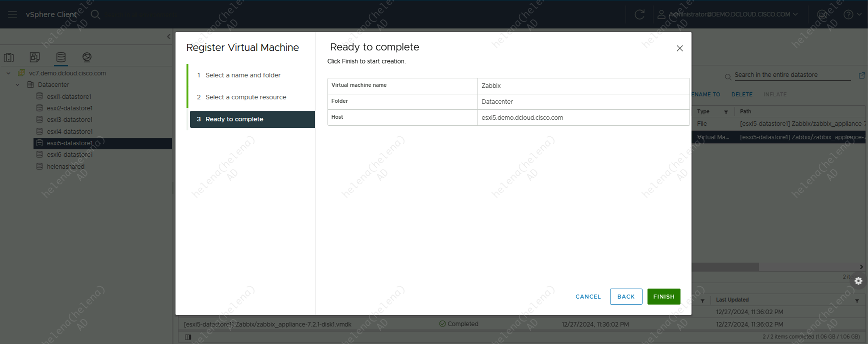
Task: Click the refresh icon in header
Action: tap(639, 14)
